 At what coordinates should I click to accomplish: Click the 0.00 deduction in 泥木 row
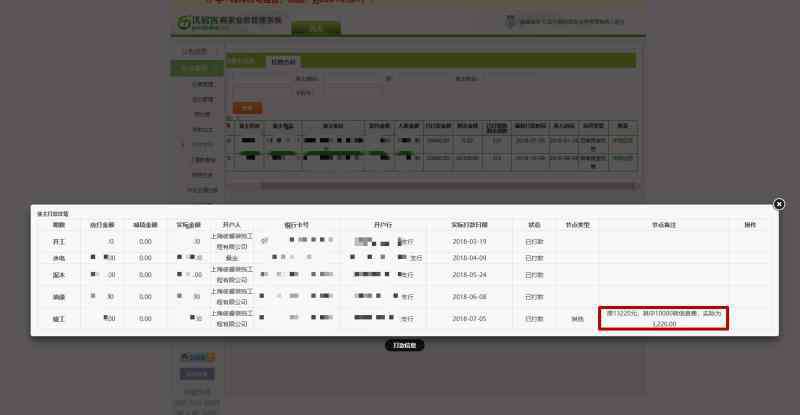145,275
